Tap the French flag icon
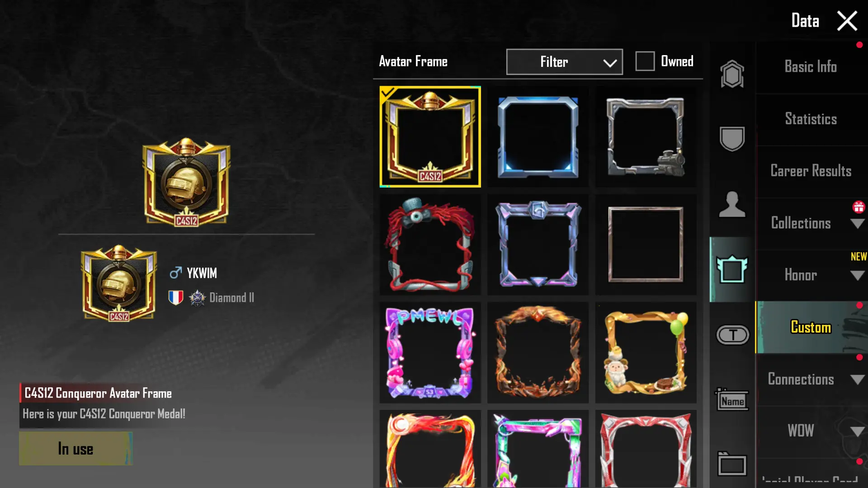 (x=176, y=298)
